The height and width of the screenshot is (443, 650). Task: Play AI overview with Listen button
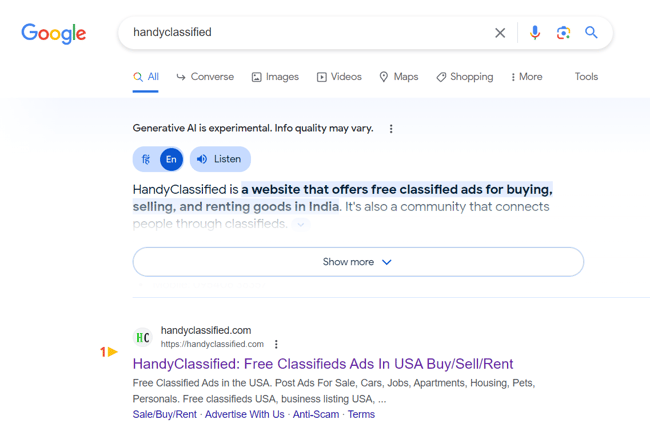pos(220,159)
